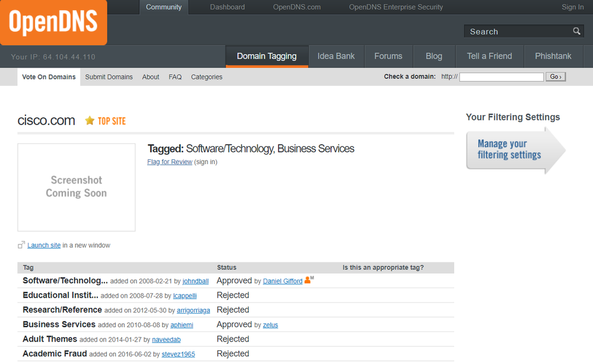Screen dimensions: 593x364
Task: Click moderator badge icon next to Daniel Gifford
Action: coord(309,280)
